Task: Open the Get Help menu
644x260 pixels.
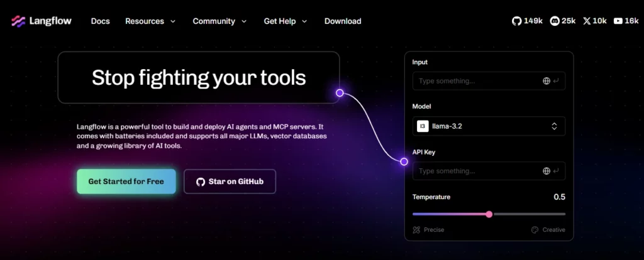Action: click(x=280, y=21)
